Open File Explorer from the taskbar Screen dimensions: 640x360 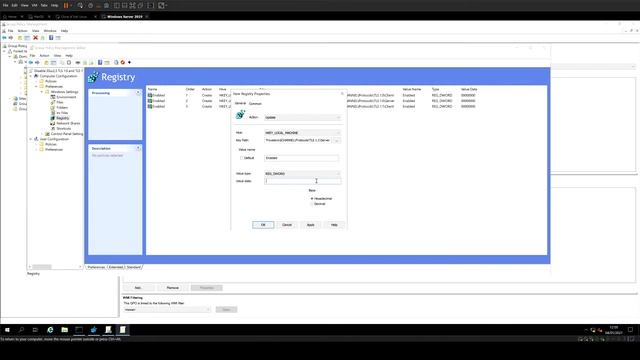(64, 330)
